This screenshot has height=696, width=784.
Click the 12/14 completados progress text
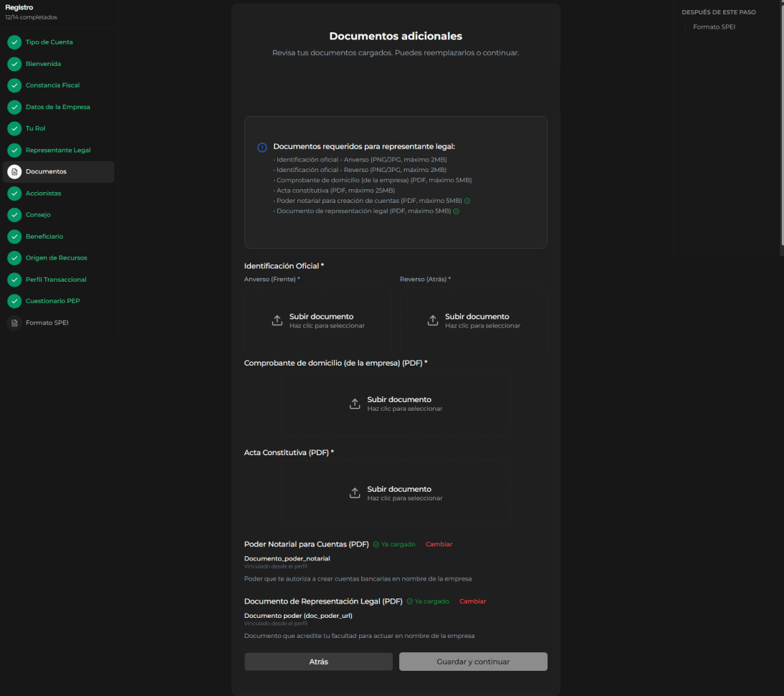tap(31, 17)
